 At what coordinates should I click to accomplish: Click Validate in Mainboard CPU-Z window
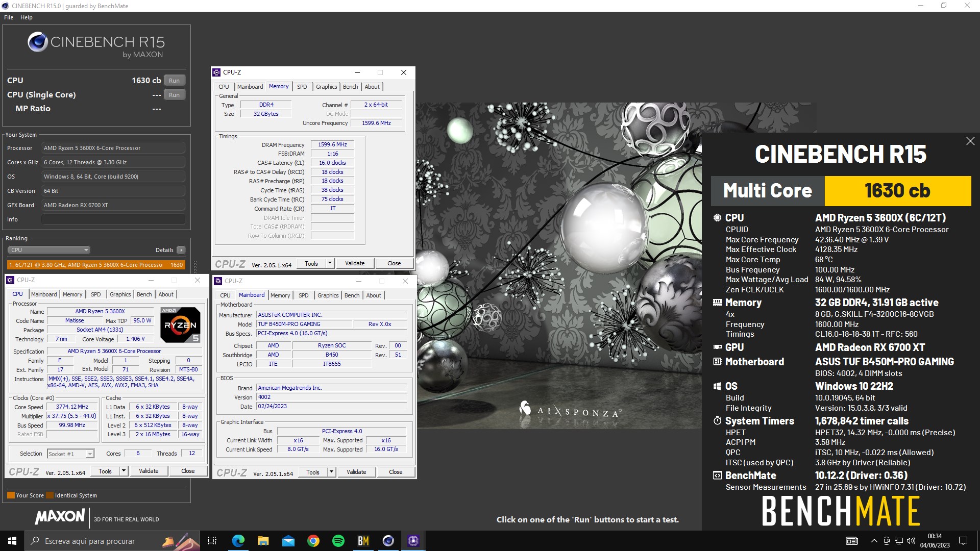[x=356, y=472]
